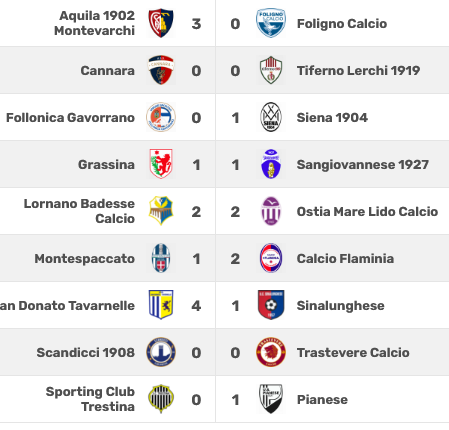The image size is (449, 430).
Task: Click the Sinalunghese red-blue shield
Action: (271, 305)
